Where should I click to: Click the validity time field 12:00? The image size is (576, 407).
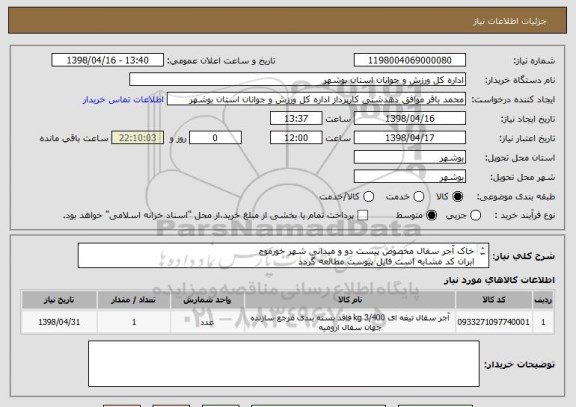[296, 138]
